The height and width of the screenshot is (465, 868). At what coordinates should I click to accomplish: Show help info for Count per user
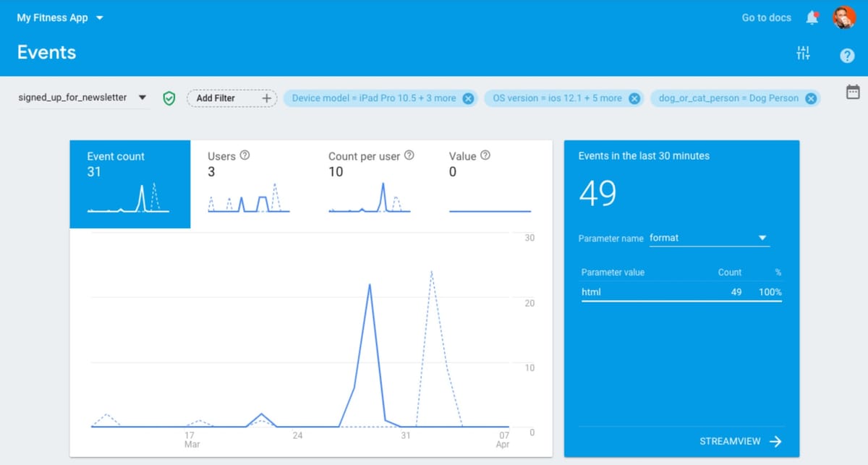409,155
